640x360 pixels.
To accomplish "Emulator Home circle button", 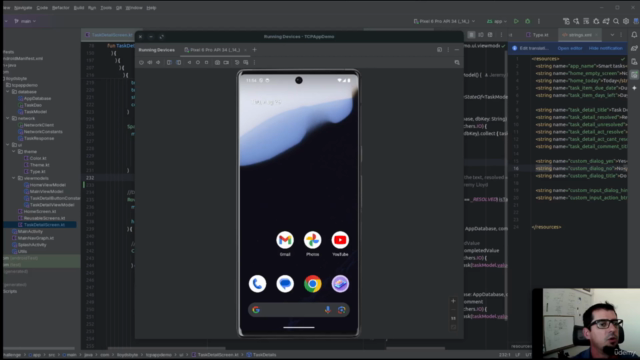I will coord(198,62).
